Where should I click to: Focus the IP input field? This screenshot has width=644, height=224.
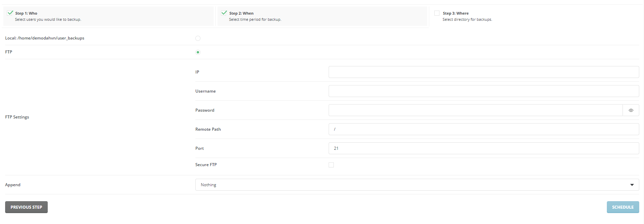483,72
